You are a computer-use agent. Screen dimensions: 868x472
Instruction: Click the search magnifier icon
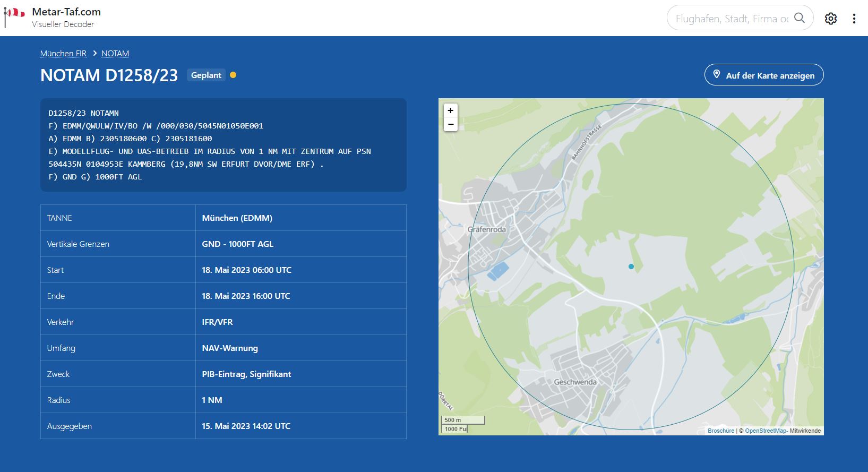[799, 18]
